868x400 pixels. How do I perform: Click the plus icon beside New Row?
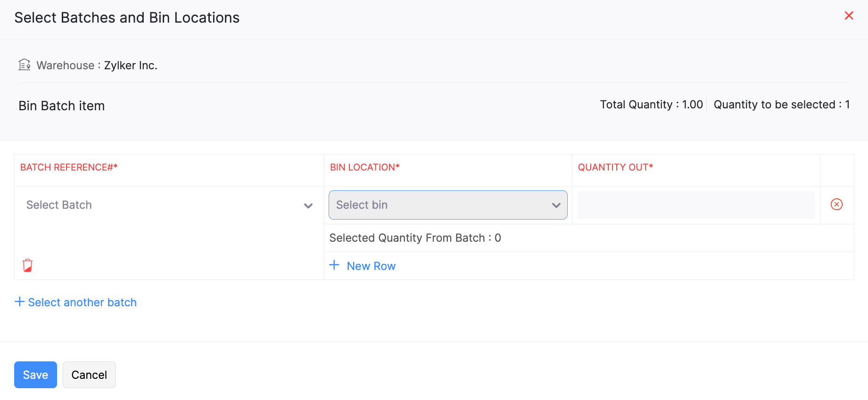pyautogui.click(x=334, y=265)
